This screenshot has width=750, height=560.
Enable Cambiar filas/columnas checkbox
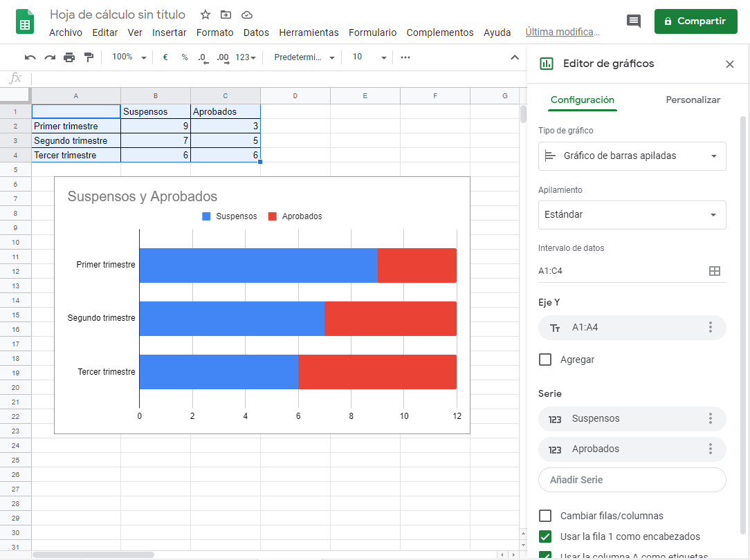[x=545, y=516]
